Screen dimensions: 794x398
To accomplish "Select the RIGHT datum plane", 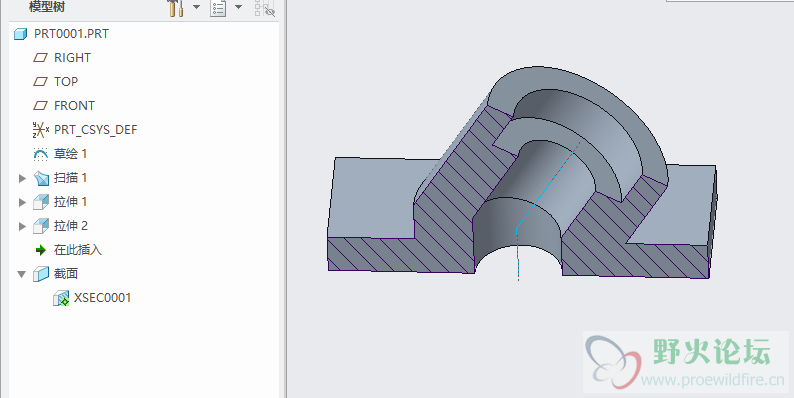I will click(x=62, y=58).
